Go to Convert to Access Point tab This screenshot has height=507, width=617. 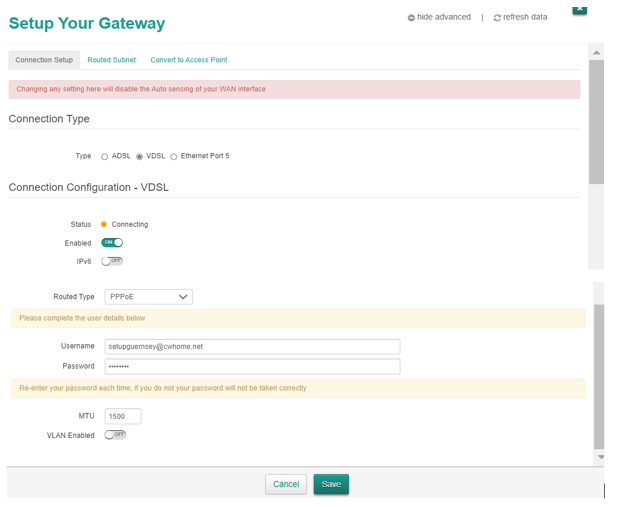[x=188, y=60]
